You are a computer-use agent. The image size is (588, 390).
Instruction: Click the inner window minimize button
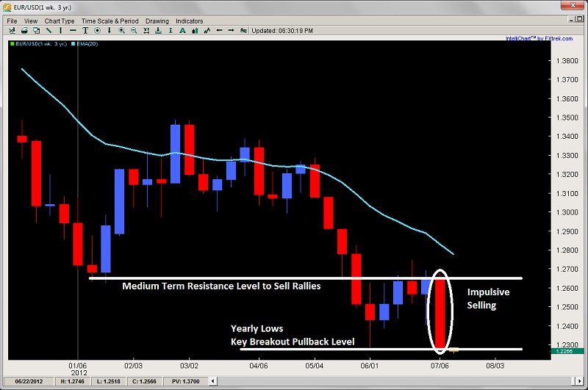pyautogui.click(x=571, y=19)
